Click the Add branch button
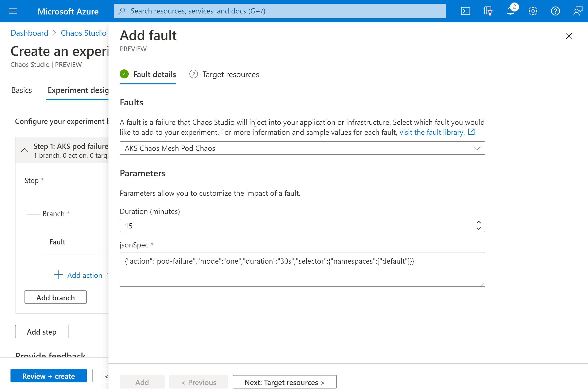The height and width of the screenshot is (389, 588). [x=56, y=298]
